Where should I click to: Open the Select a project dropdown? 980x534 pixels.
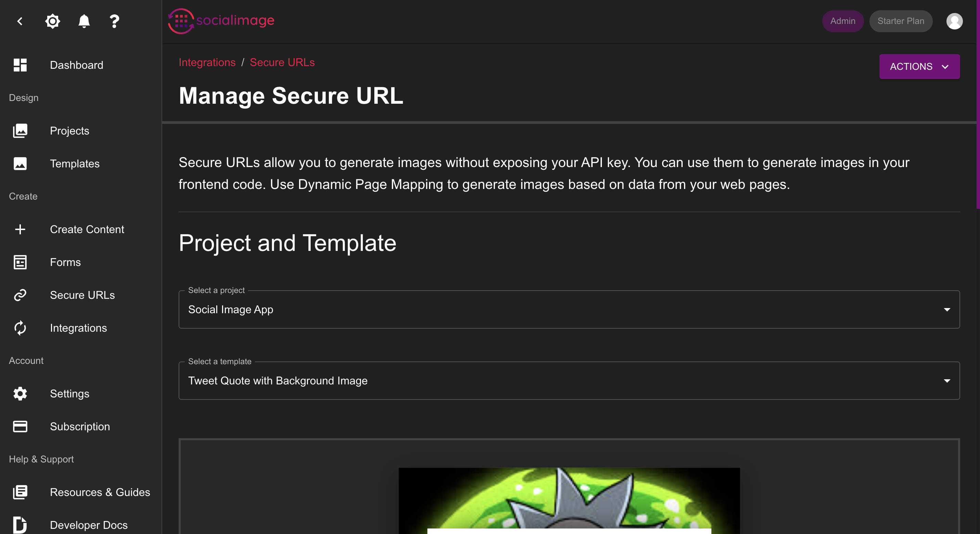point(569,309)
